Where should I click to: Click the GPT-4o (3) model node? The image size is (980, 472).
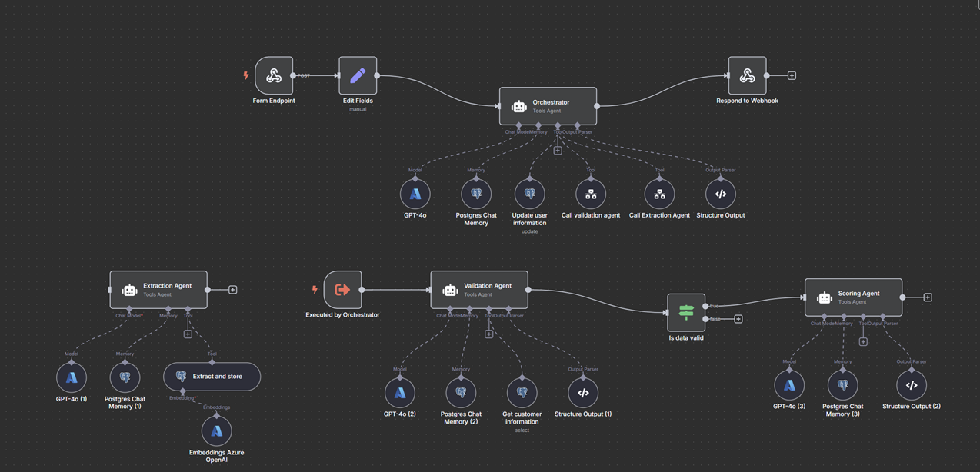(x=789, y=385)
